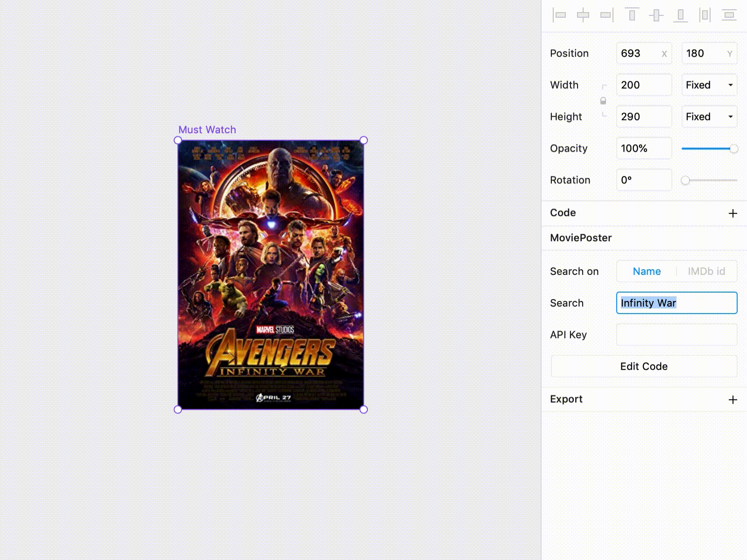Open the Height Fixed dropdown
747x560 pixels.
[709, 117]
